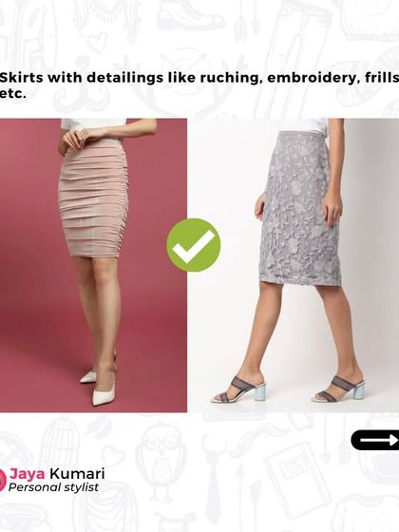
Task: Select the Jaya Kumari name text
Action: 57,474
